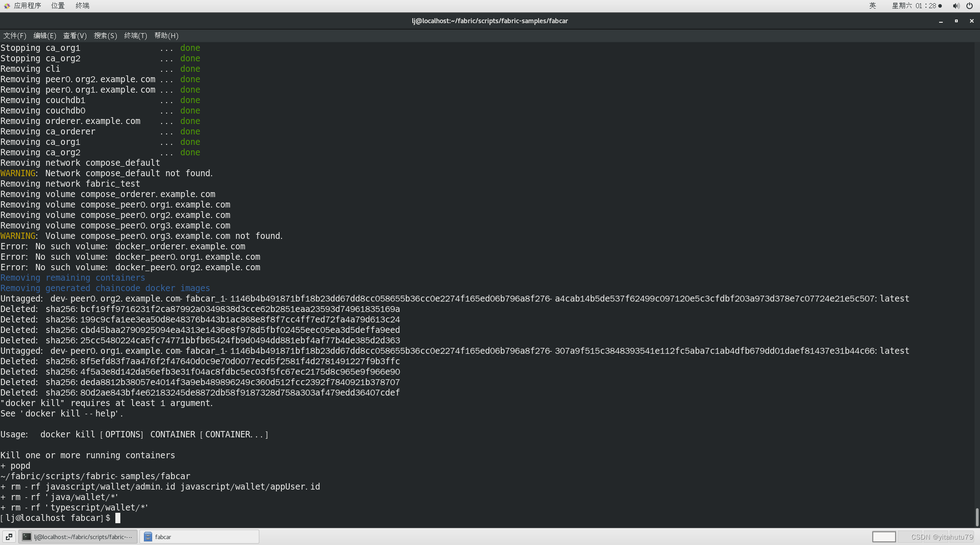Click the line 'See docker kill --help'
Image resolution: width=980 pixels, height=545 pixels.
tap(61, 413)
